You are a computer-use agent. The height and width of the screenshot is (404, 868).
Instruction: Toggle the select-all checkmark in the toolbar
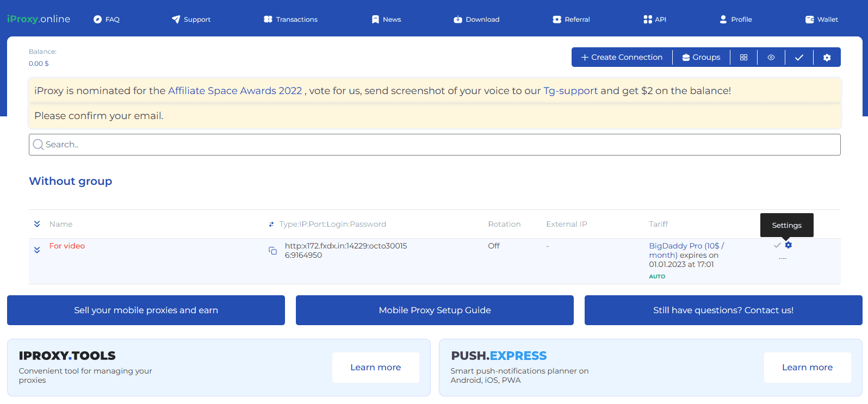(799, 57)
